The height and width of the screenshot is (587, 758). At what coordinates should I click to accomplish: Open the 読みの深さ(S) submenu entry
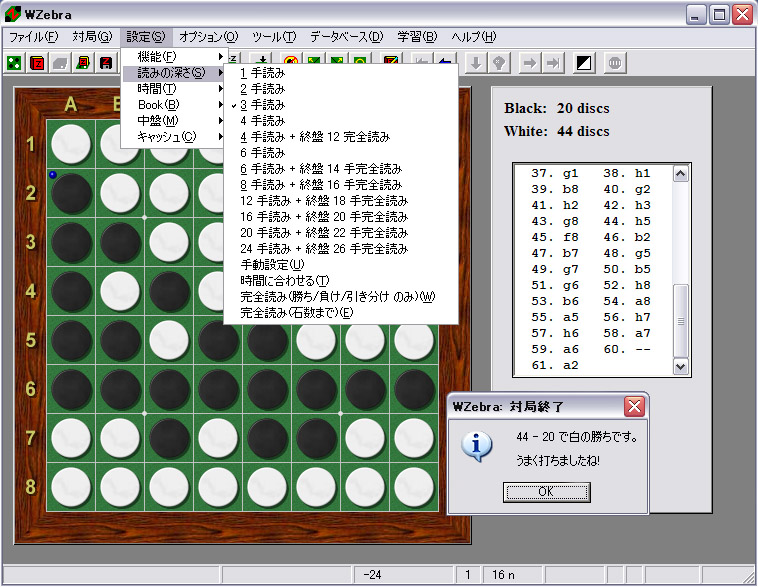point(175,73)
